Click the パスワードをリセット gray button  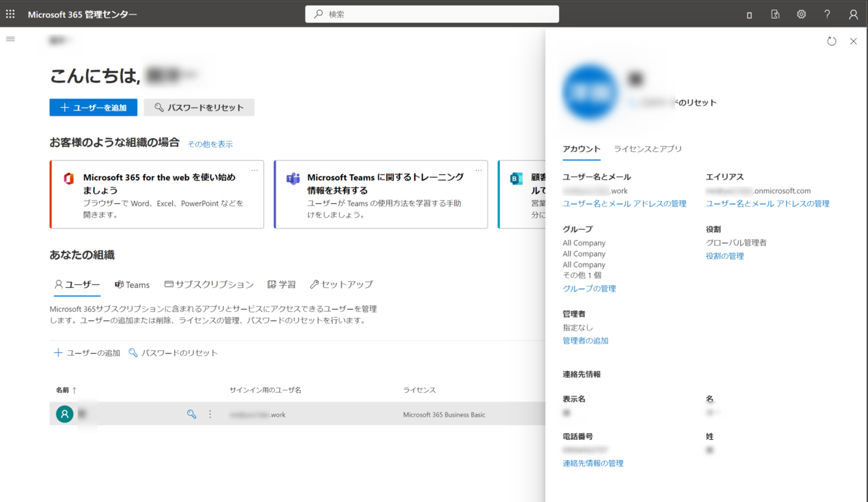click(x=199, y=108)
